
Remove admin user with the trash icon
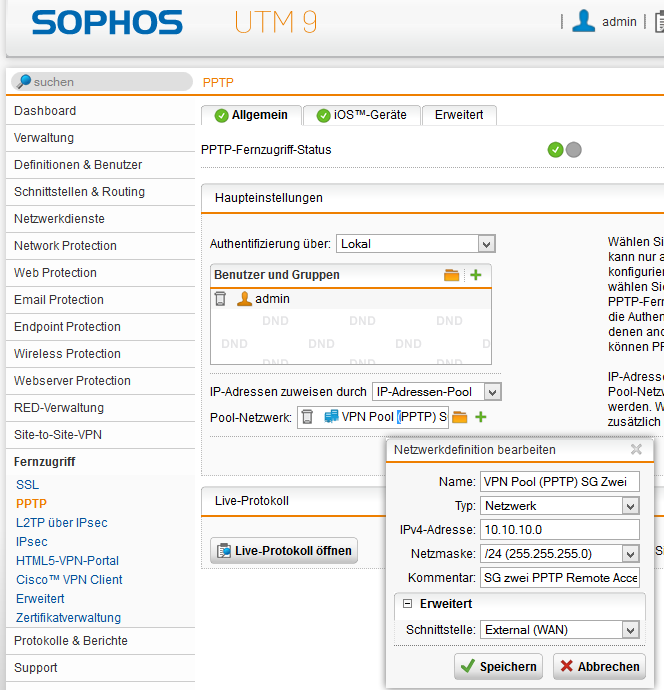tap(221, 299)
